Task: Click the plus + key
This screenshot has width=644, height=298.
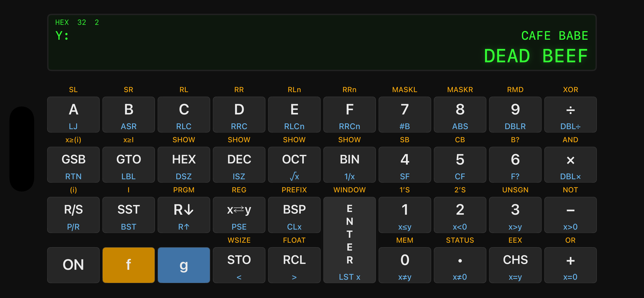Action: (x=570, y=265)
